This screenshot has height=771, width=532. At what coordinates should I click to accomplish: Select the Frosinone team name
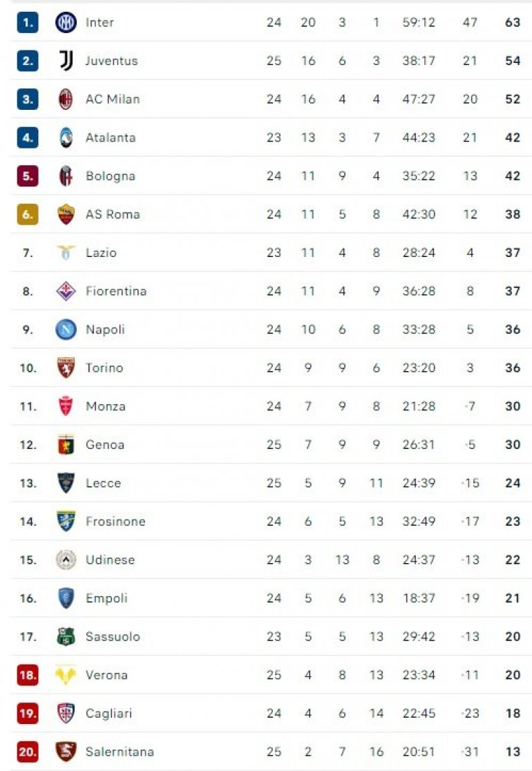(115, 522)
